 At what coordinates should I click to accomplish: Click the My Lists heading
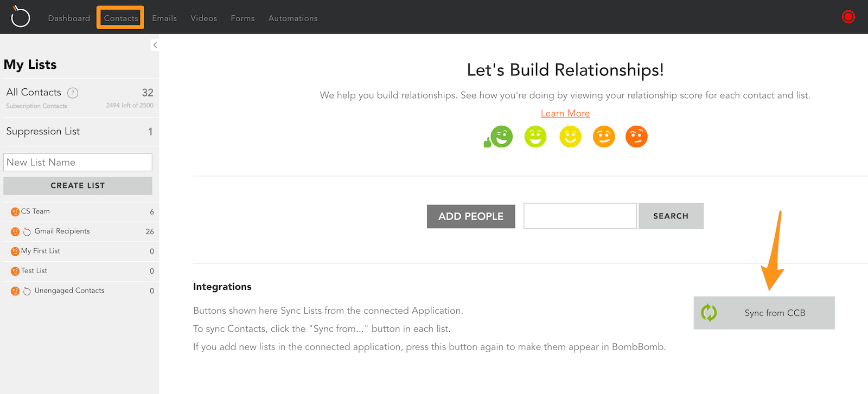30,64
